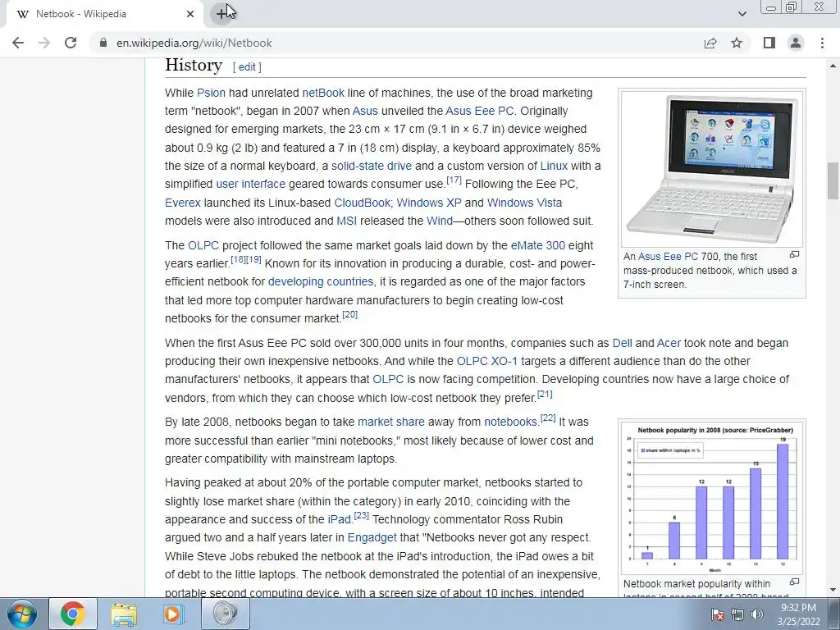
Task: Click the browser forward arrow
Action: point(44,43)
